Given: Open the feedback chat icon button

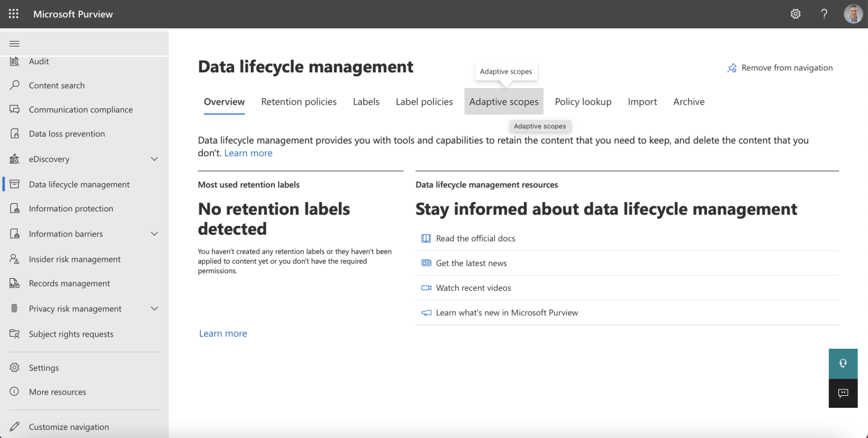Looking at the screenshot, I should [843, 393].
